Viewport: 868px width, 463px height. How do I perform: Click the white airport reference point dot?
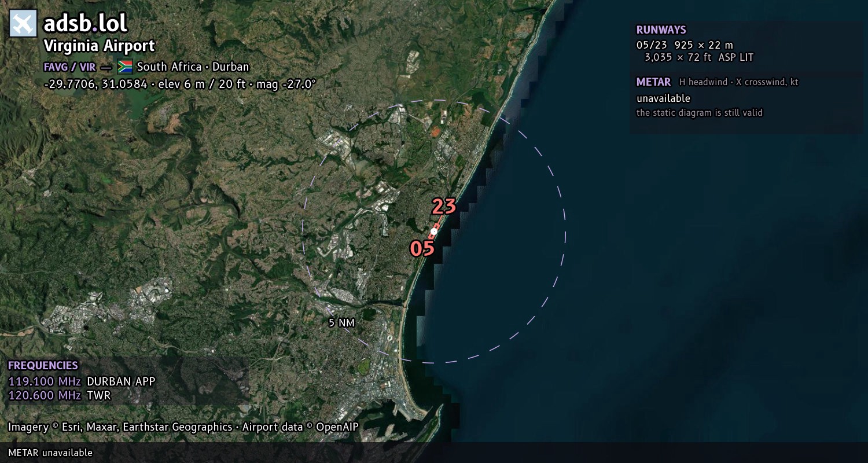tap(434, 231)
